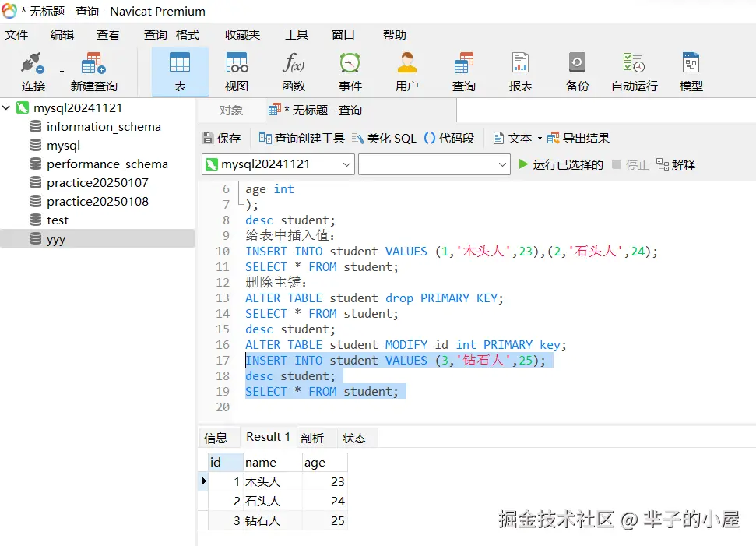This screenshot has width=756, height=546.
Task: Expand the 文本 dropdown arrow
Action: click(540, 139)
